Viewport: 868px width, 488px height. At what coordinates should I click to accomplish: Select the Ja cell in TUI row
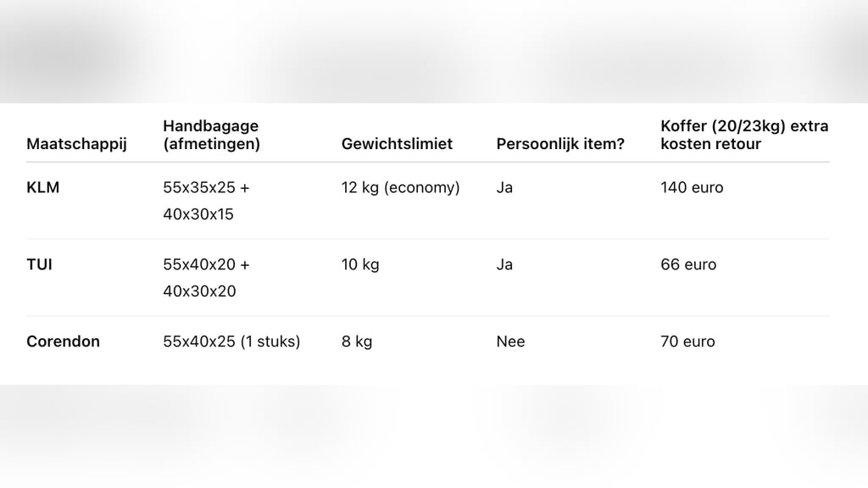point(504,264)
